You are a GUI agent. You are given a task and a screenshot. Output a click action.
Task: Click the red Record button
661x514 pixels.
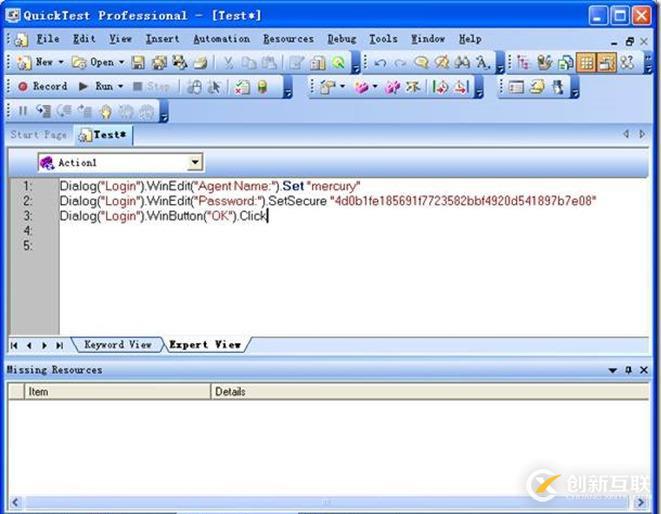[42, 86]
